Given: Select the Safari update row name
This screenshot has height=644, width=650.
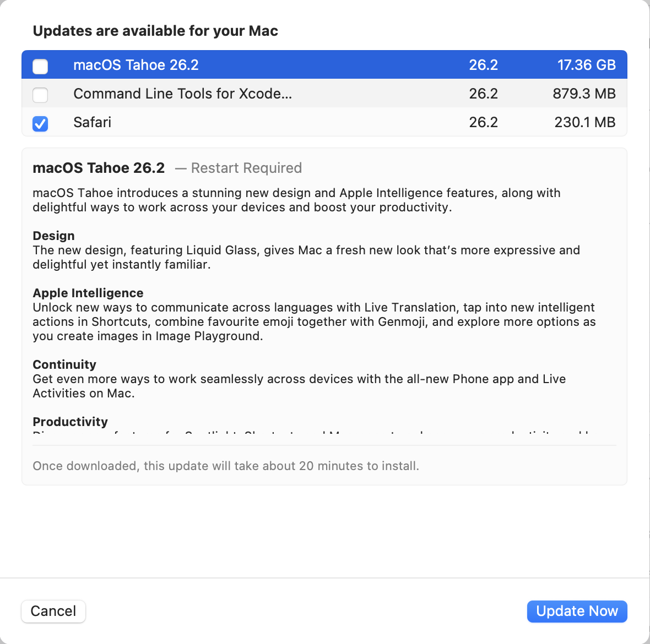Looking at the screenshot, I should pos(92,122).
